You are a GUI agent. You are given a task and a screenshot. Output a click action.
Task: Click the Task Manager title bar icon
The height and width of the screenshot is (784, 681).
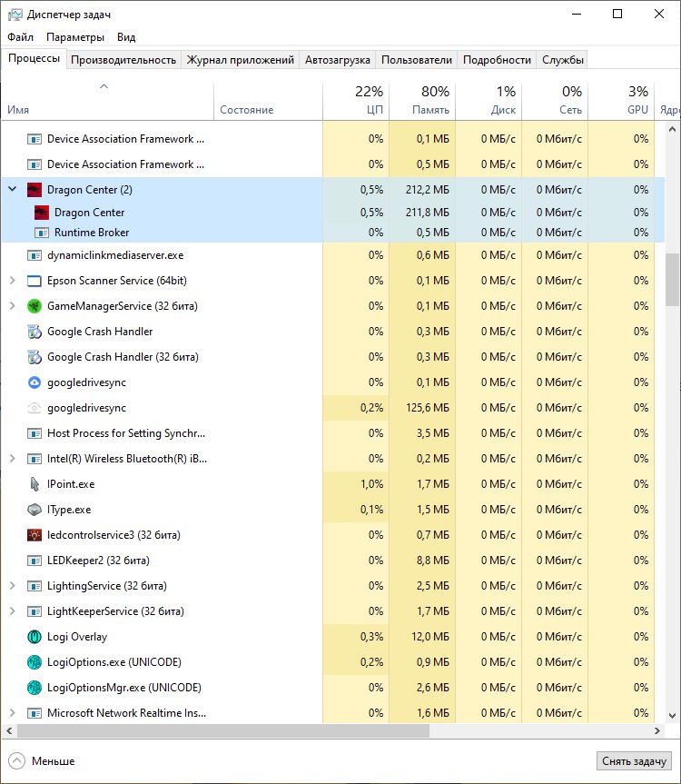(x=15, y=15)
